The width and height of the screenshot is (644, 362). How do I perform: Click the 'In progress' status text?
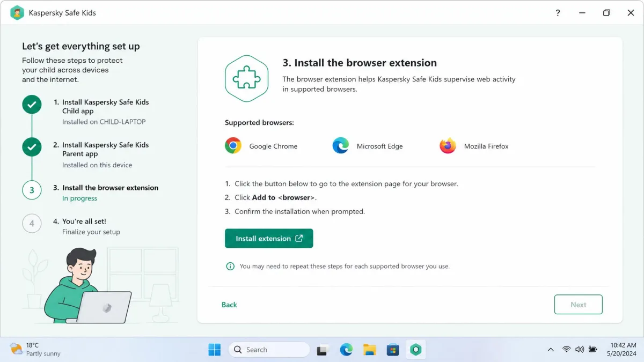coord(79,198)
